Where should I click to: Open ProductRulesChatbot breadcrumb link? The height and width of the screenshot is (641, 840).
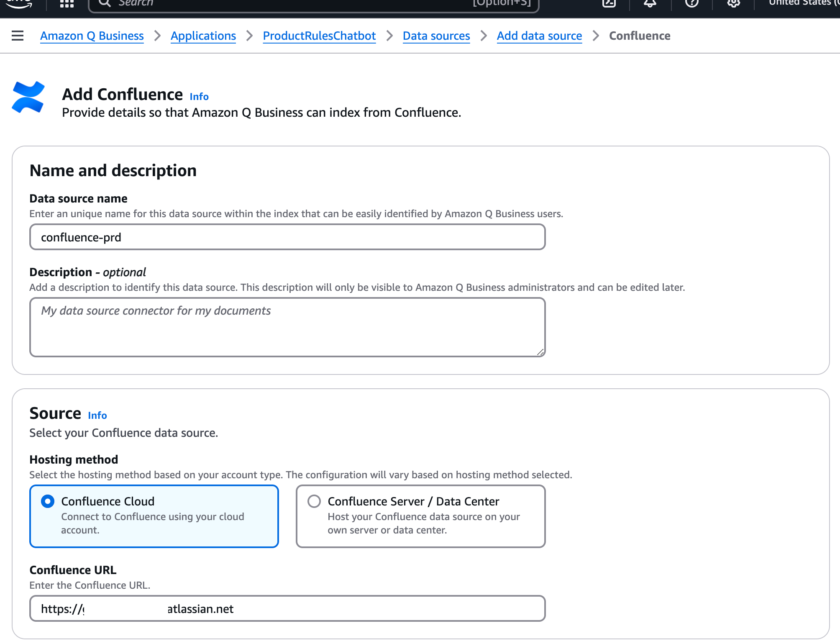(x=319, y=36)
